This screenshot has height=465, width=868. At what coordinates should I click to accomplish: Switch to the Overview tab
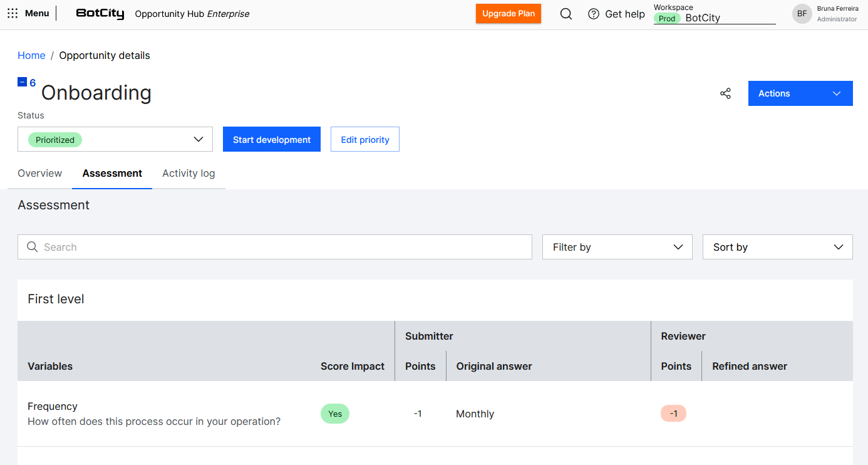[40, 173]
